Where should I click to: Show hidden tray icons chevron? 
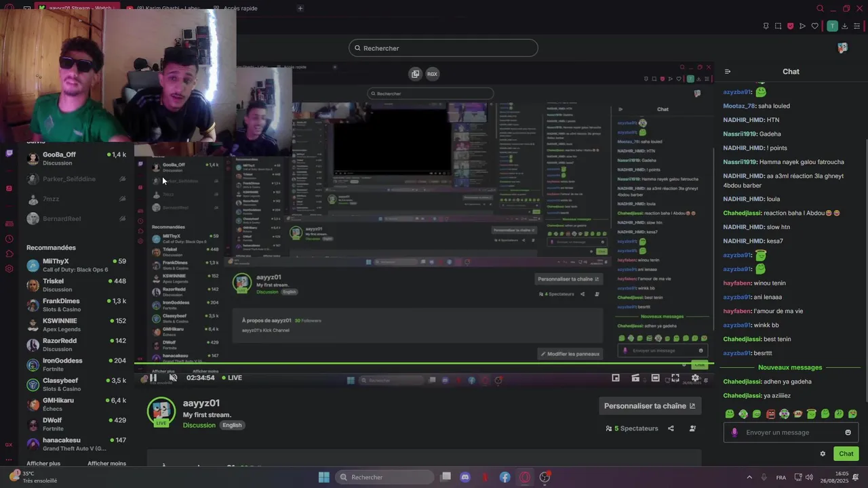coord(749,477)
